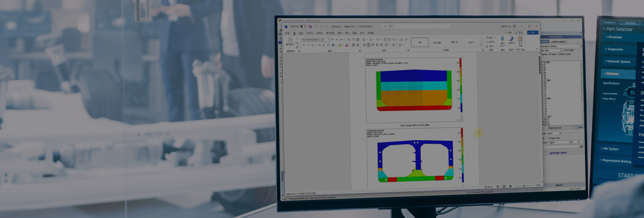Click the Format Painter brush icon
This screenshot has width=644, height=218.
(x=297, y=47)
